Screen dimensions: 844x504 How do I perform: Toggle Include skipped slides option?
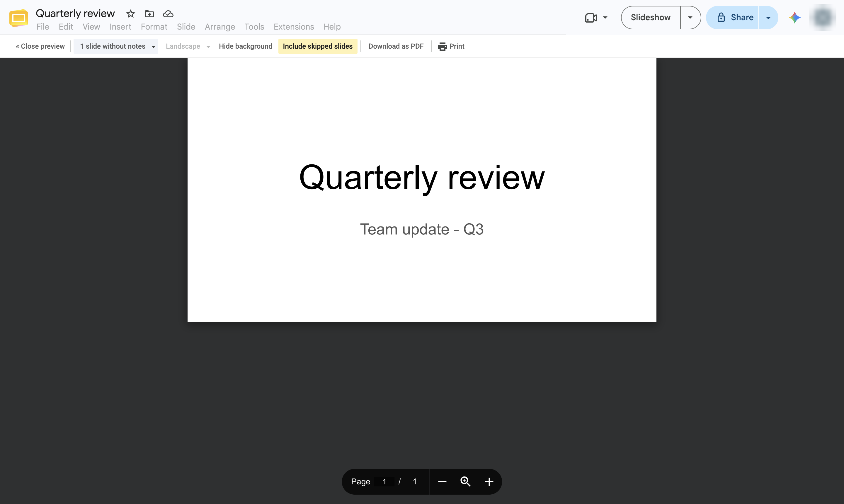point(318,46)
